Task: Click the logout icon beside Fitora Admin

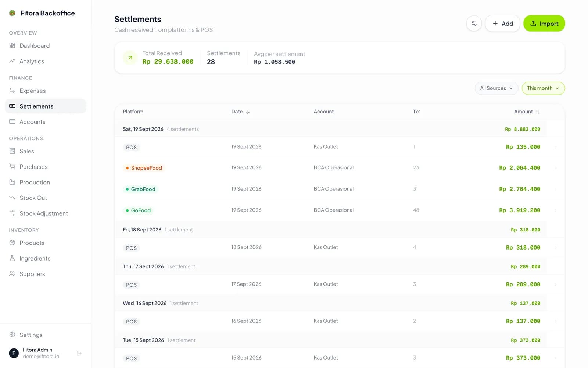Action: (x=79, y=353)
